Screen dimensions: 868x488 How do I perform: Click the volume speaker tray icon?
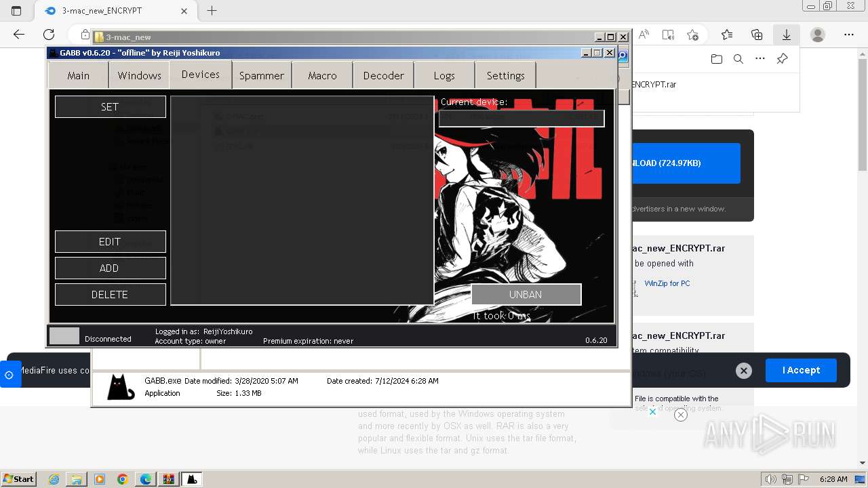pos(772,479)
